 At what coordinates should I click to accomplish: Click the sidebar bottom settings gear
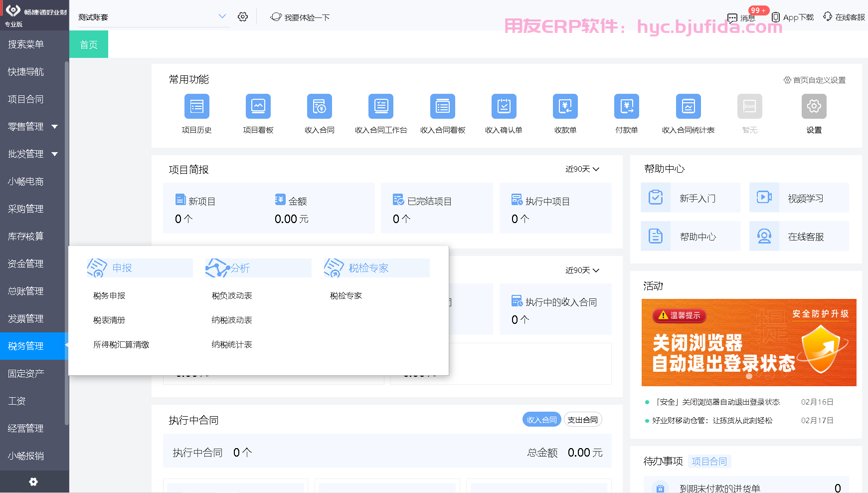pyautogui.click(x=33, y=482)
